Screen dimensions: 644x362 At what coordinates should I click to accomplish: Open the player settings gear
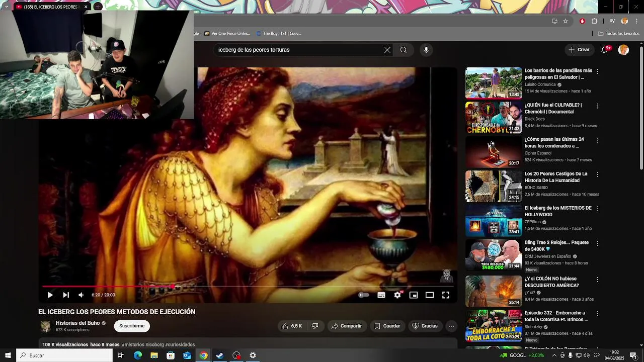(397, 295)
